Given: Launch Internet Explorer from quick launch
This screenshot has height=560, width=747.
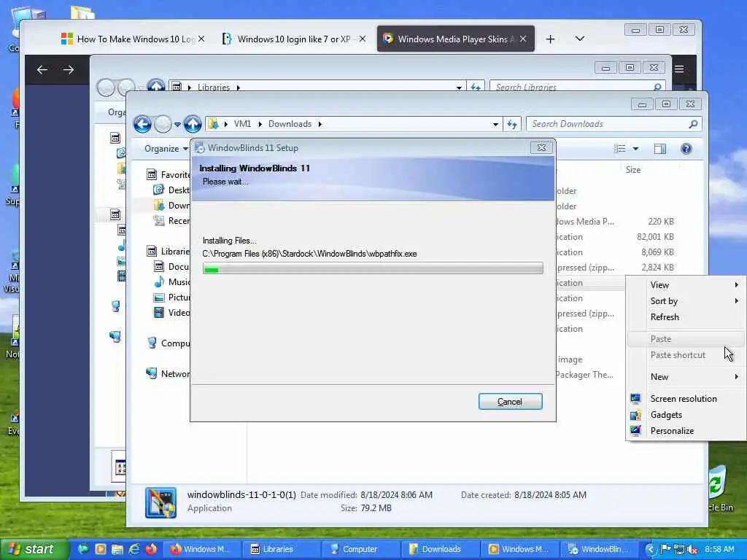Looking at the screenshot, I should 134,549.
